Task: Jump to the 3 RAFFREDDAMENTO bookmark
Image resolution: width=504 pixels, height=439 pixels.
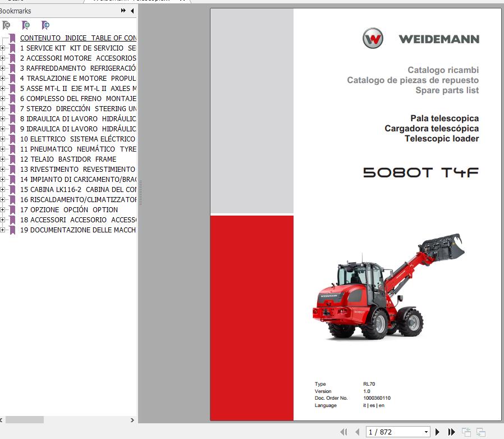Action: pos(78,68)
